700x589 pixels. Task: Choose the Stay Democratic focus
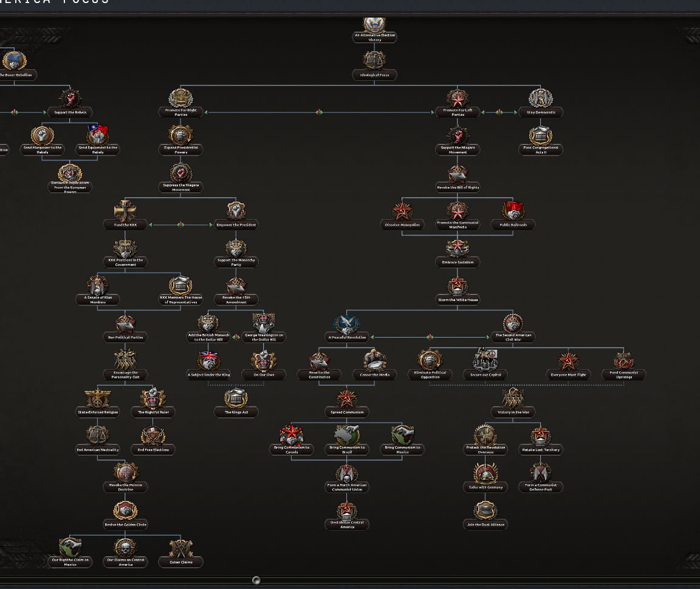[x=541, y=103]
